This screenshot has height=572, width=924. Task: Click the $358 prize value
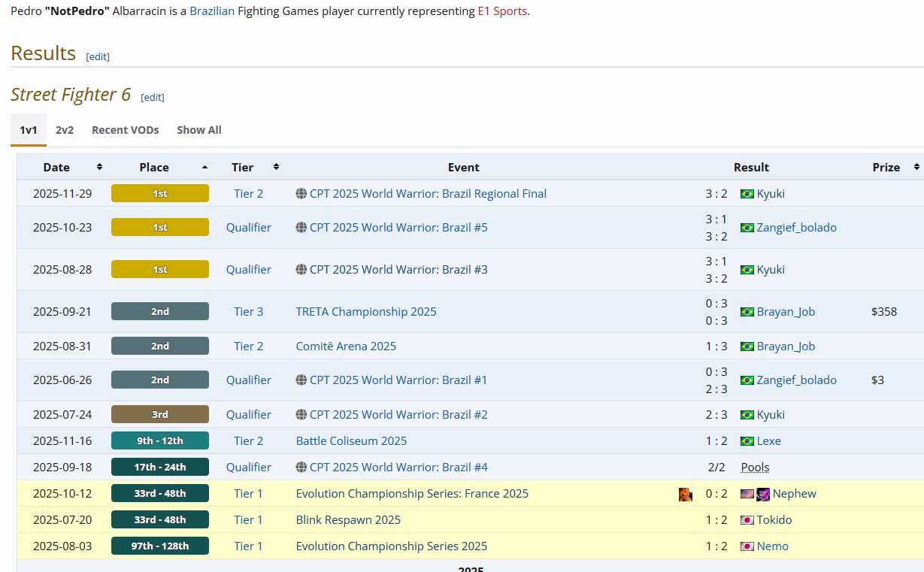point(884,311)
